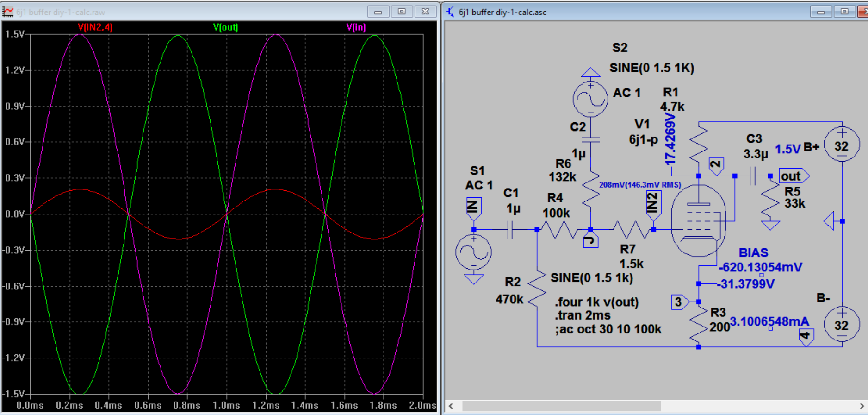Minimize the schematic .asc window
Image resolution: width=868 pixels, height=415 pixels.
pos(821,12)
